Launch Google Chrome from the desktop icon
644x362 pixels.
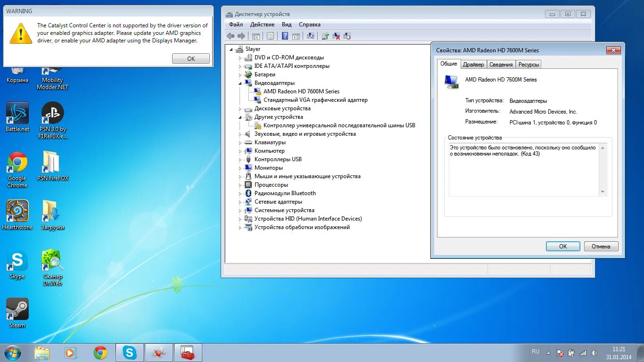tap(17, 170)
